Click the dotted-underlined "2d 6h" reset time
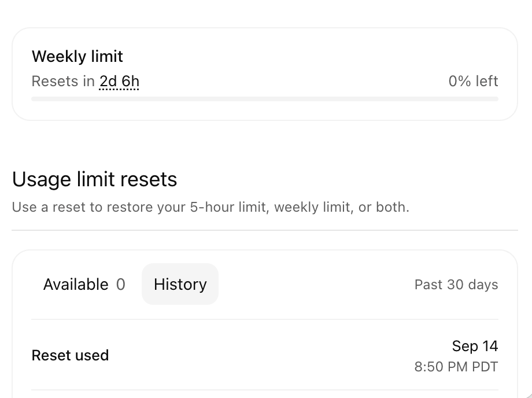The height and width of the screenshot is (398, 532). [x=120, y=82]
